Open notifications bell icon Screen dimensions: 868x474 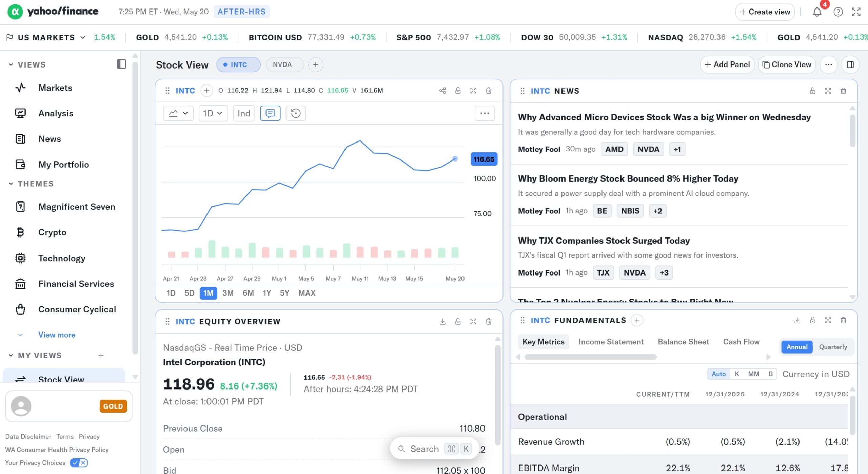click(x=817, y=12)
